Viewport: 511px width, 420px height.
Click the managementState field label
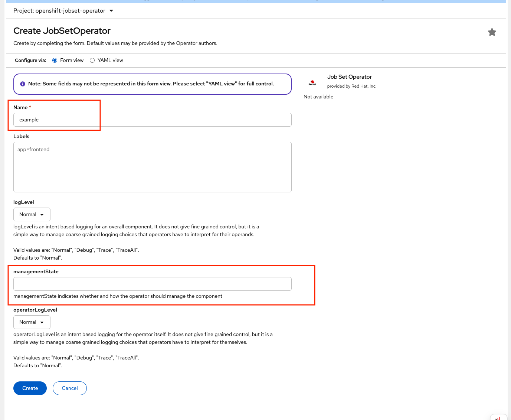pos(36,272)
